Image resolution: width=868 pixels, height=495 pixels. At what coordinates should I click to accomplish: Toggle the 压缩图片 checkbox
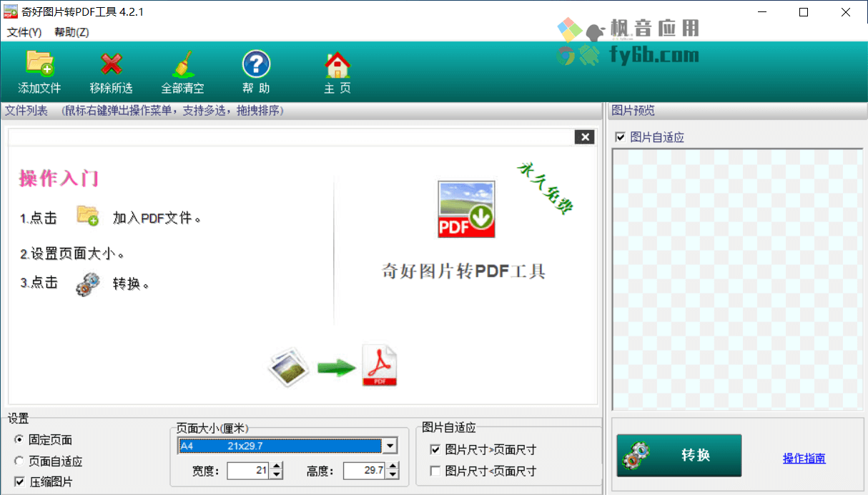tap(19, 482)
